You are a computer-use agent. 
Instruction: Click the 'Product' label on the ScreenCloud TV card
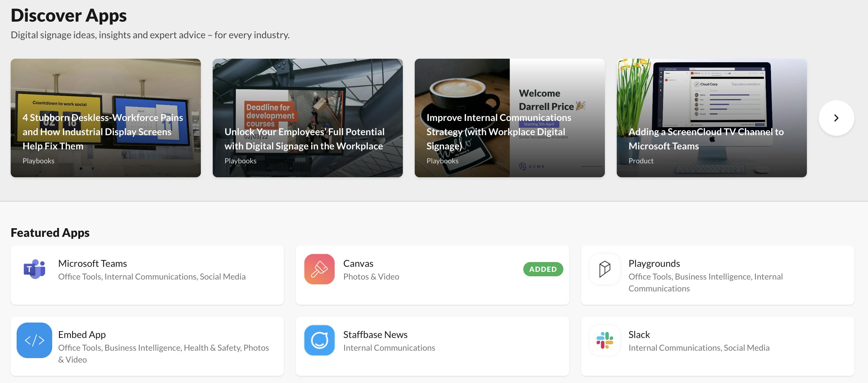coord(641,161)
